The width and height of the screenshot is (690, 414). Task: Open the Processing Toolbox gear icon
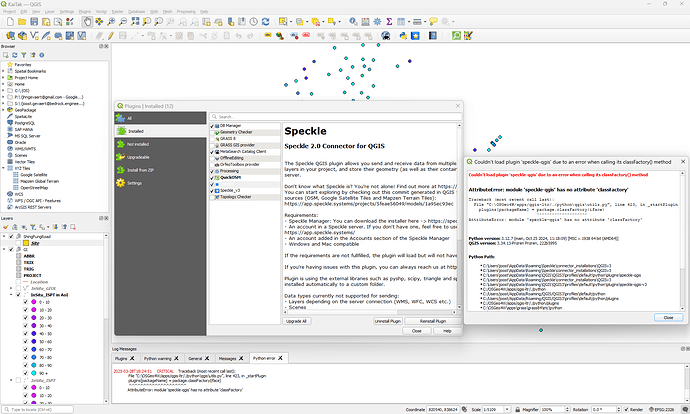pyautogui.click(x=377, y=22)
